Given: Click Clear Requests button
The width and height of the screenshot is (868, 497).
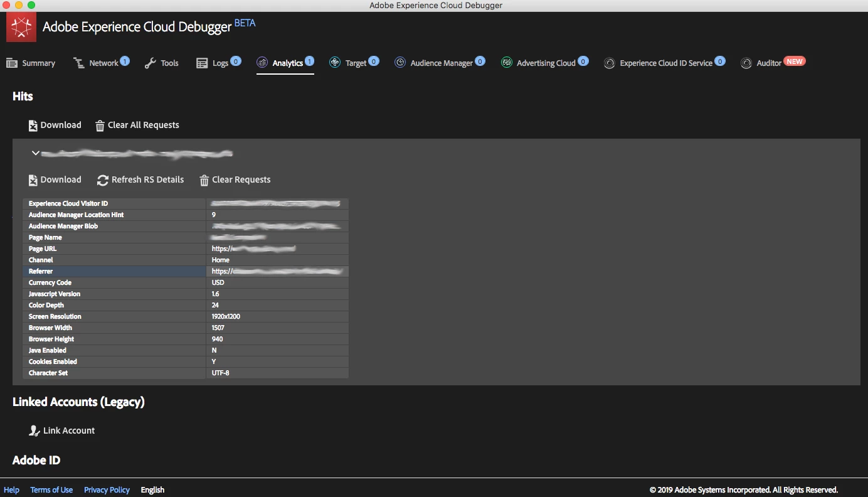Looking at the screenshot, I should (x=235, y=180).
